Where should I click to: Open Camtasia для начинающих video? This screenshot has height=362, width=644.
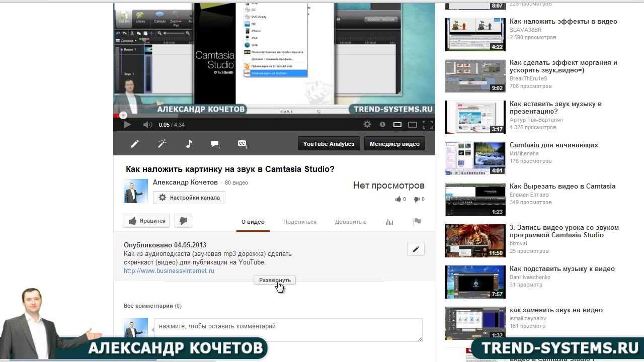554,145
